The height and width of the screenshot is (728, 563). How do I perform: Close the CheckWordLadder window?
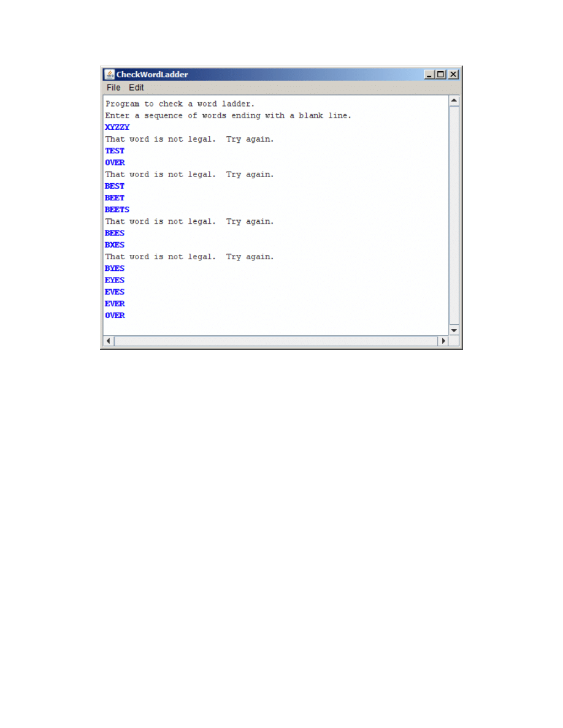click(453, 74)
